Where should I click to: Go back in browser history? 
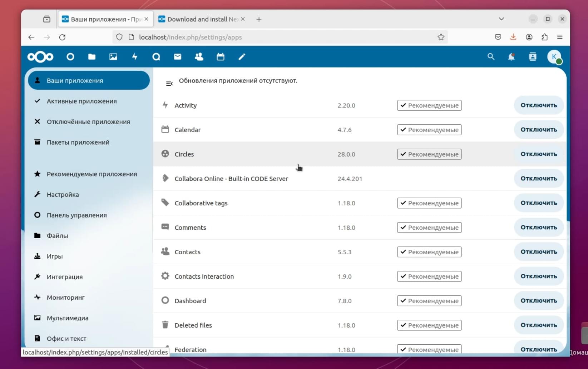pos(31,37)
